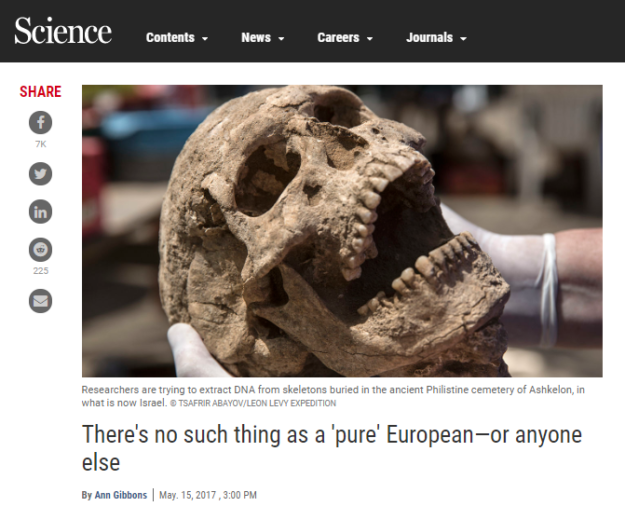Expand the News dropdown arrow
The height and width of the screenshot is (520, 625).
coord(281,39)
